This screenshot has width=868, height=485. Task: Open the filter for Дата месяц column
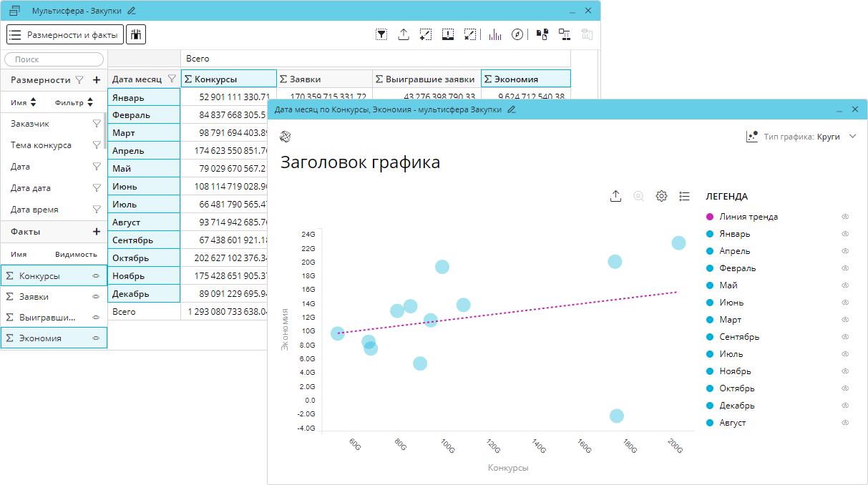[172, 79]
